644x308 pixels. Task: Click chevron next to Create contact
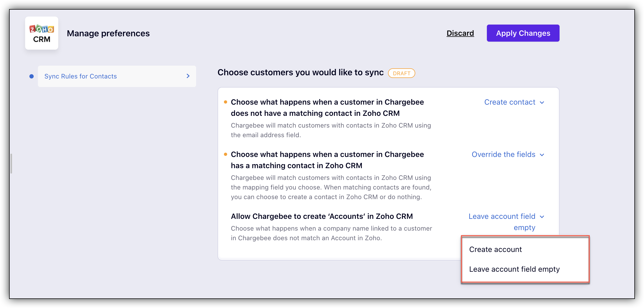tap(542, 102)
